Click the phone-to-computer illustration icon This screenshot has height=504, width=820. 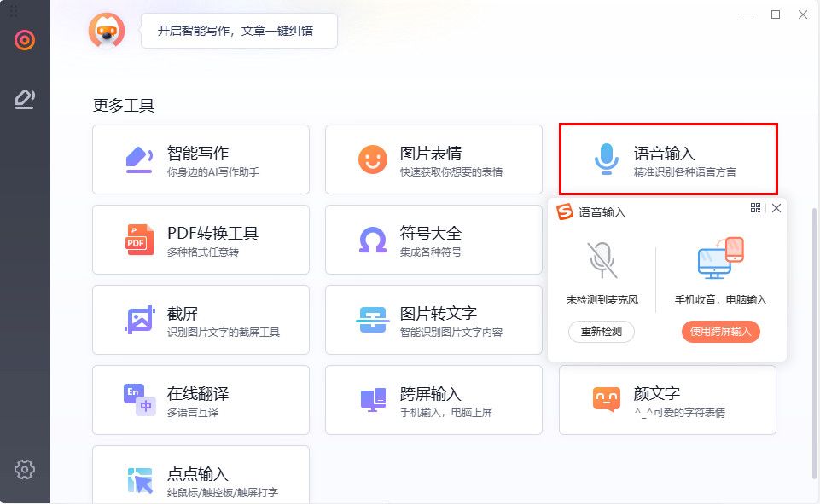[721, 258]
